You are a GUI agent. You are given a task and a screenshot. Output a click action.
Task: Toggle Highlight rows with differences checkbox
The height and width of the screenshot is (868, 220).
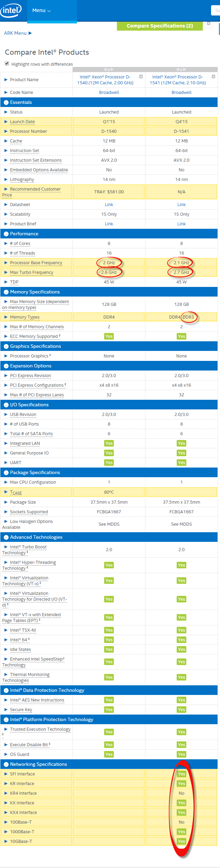[x=7, y=64]
